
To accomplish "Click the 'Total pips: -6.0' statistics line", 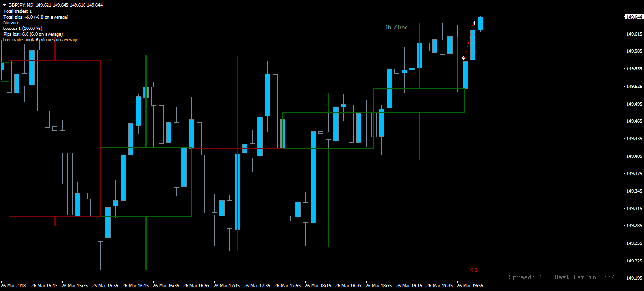I will (x=36, y=17).
